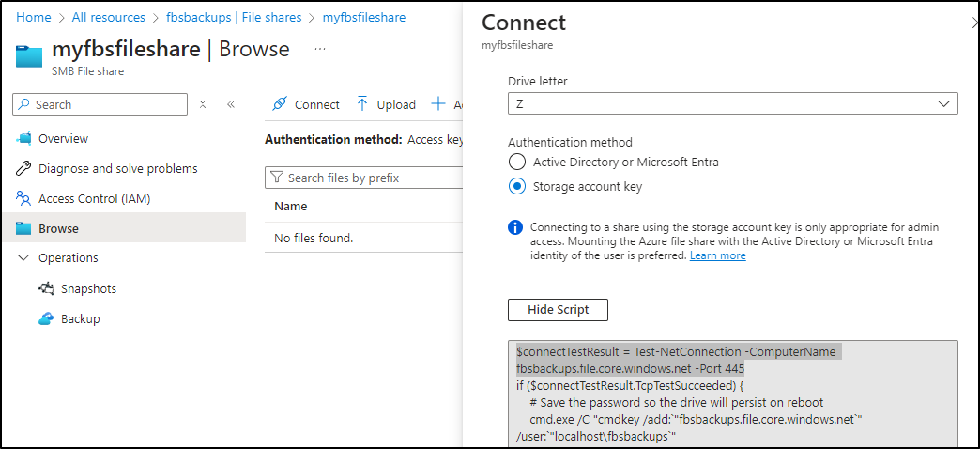Click the Browse folder icon

tap(23, 229)
